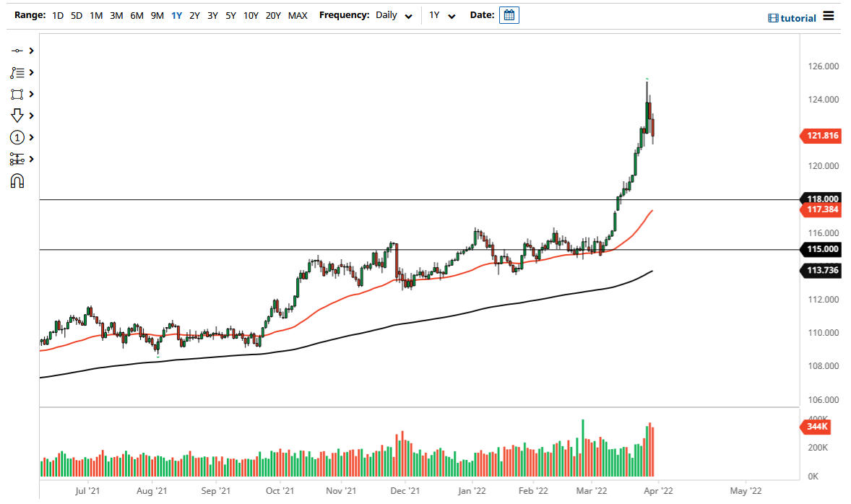This screenshot has width=851, height=504.
Task: Enable the 1Y range option
Action: tap(176, 14)
